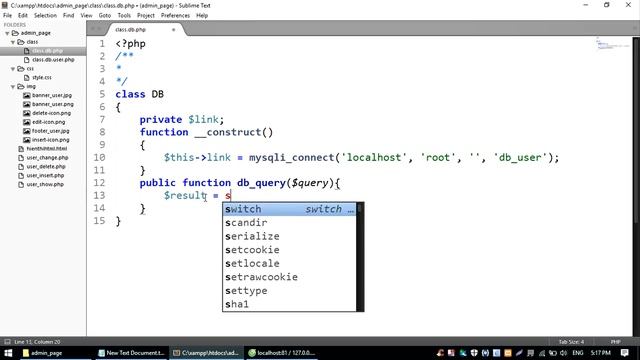Click file icon beside style.css
640x360 pixels.
(x=27, y=78)
